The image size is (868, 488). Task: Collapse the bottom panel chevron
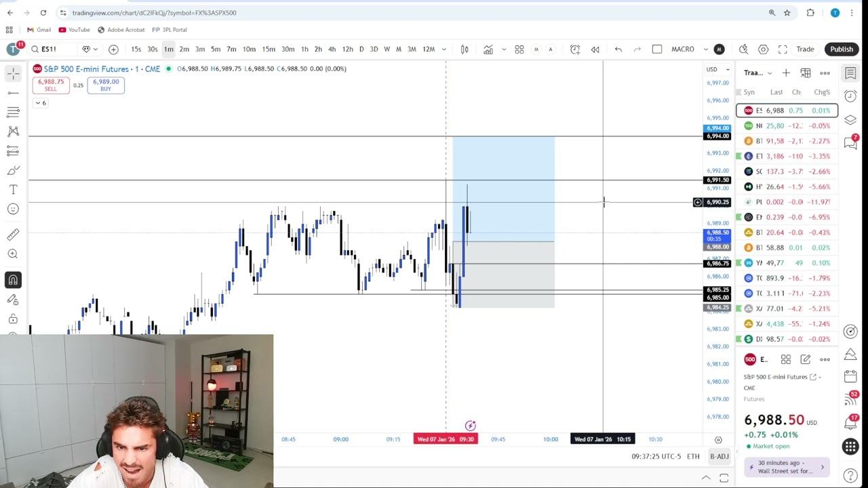pyautogui.click(x=706, y=478)
